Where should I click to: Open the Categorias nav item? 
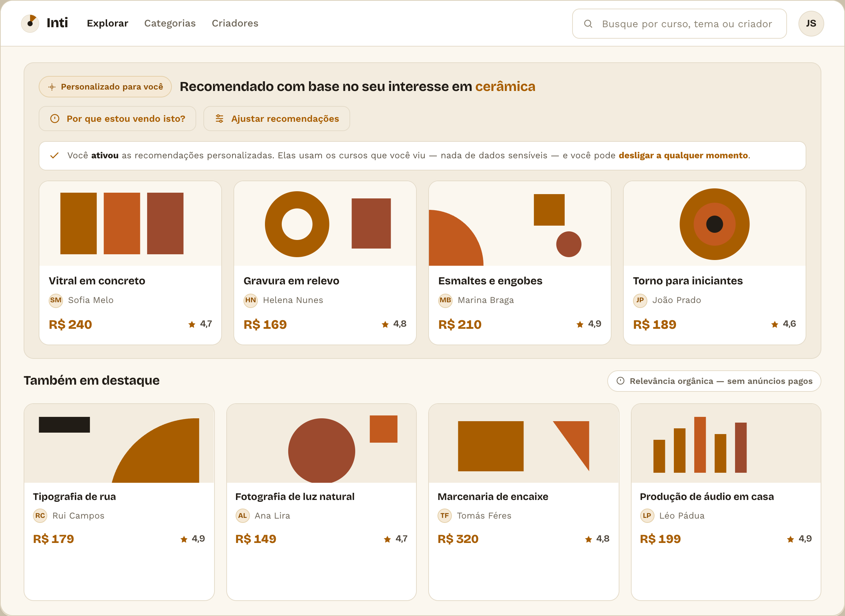click(170, 24)
